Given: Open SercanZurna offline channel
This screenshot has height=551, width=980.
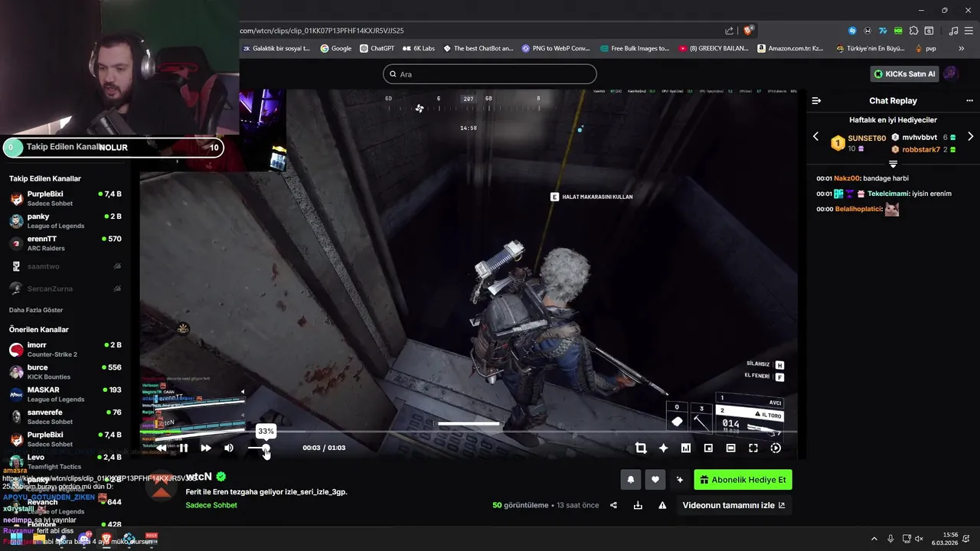Looking at the screenshot, I should [65, 289].
